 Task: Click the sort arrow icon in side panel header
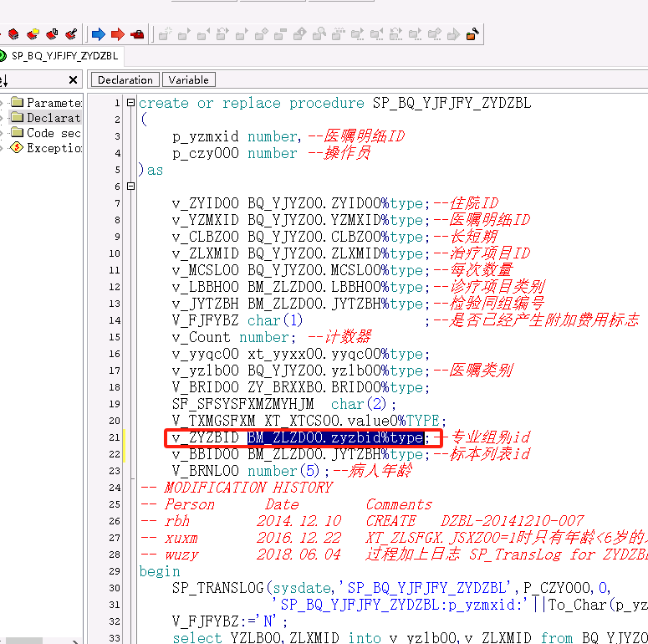click(x=3, y=79)
